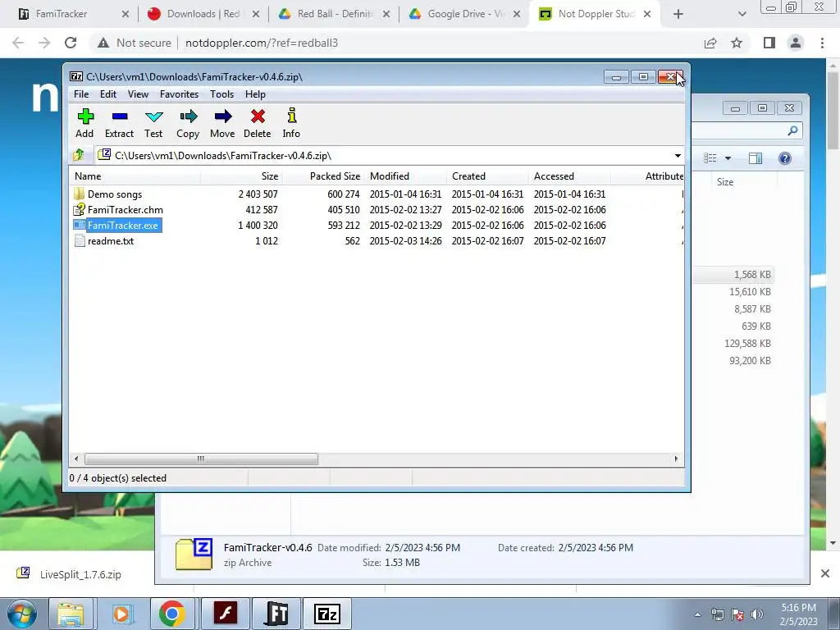Close the Not Doppler Studios tab
This screenshot has width=840, height=630.
tap(647, 14)
